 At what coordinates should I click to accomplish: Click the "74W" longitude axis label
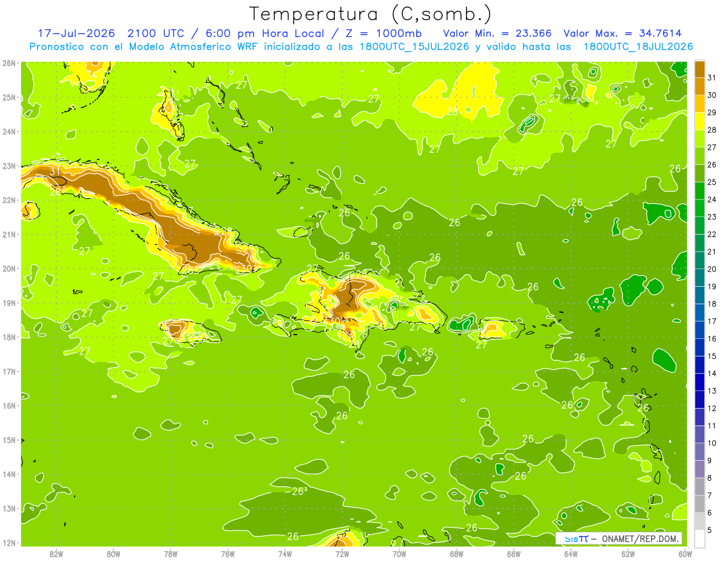point(285,554)
